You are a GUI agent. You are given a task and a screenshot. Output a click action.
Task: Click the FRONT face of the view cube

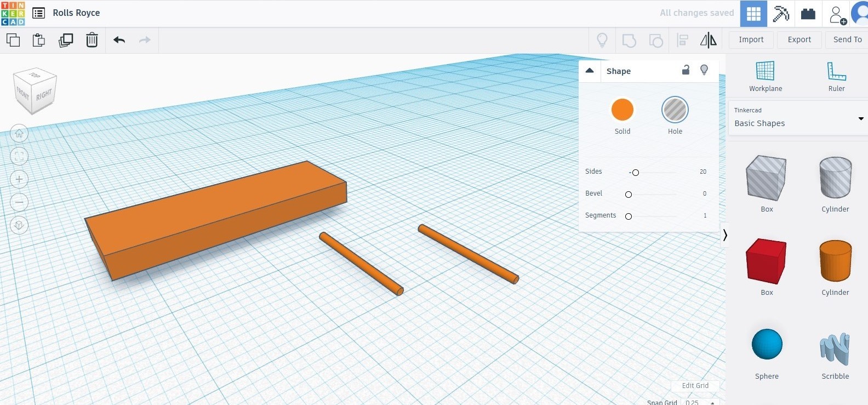[23, 94]
